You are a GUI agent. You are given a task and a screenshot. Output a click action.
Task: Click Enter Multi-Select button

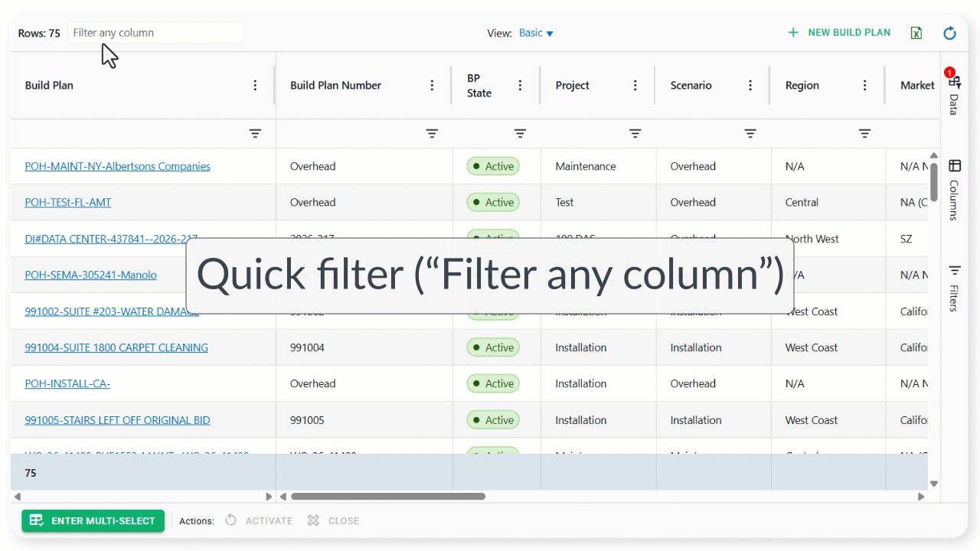(x=93, y=520)
